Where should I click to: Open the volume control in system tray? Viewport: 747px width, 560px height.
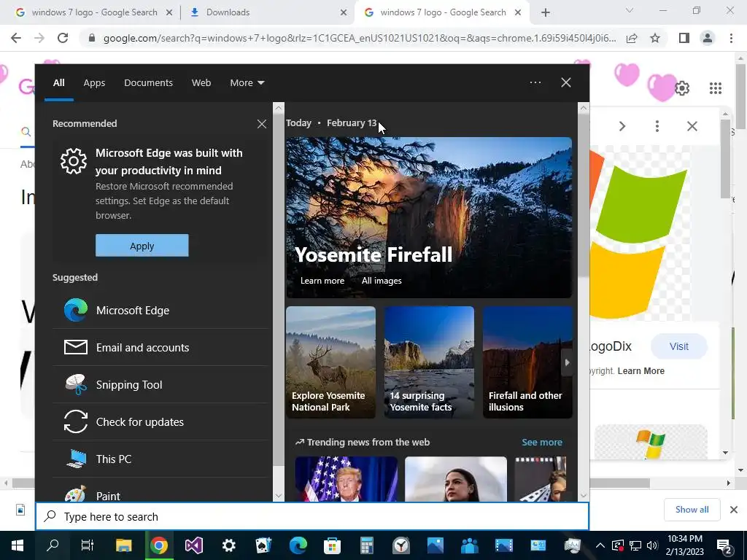tap(652, 545)
